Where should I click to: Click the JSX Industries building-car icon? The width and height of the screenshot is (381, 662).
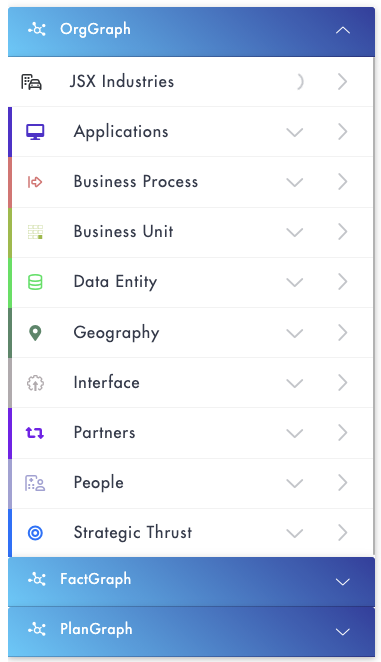[31, 81]
